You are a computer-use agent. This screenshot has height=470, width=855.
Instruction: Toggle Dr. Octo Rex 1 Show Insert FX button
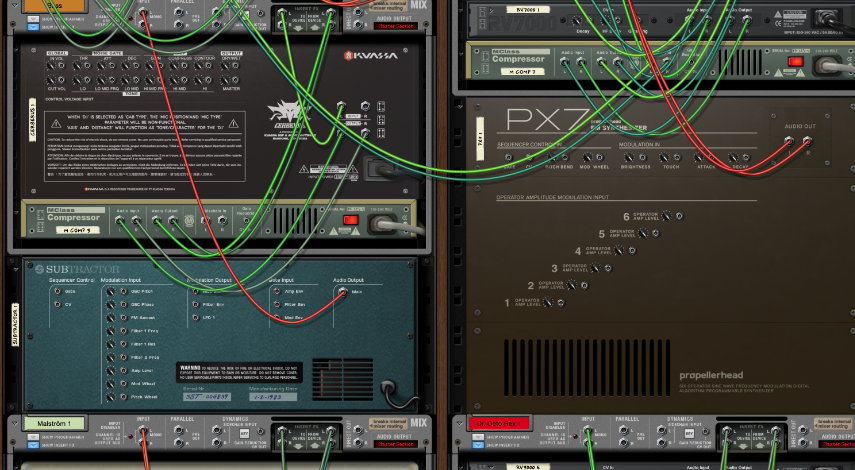click(x=478, y=445)
